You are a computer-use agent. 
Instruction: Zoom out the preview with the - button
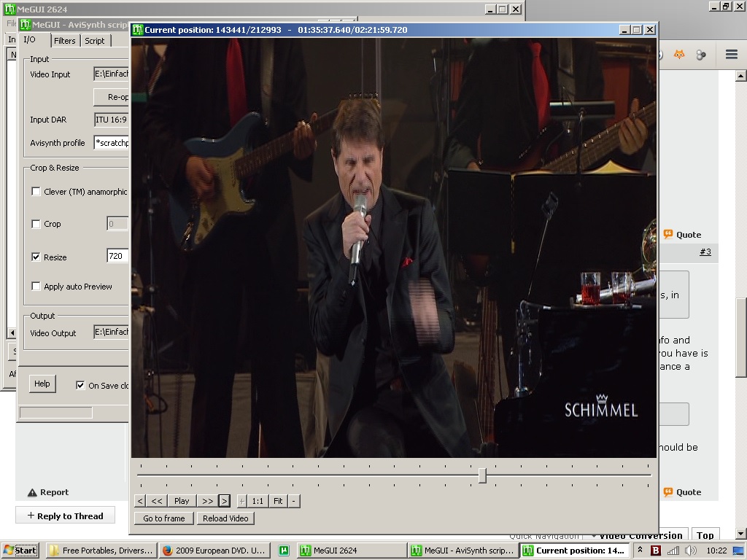click(x=293, y=501)
